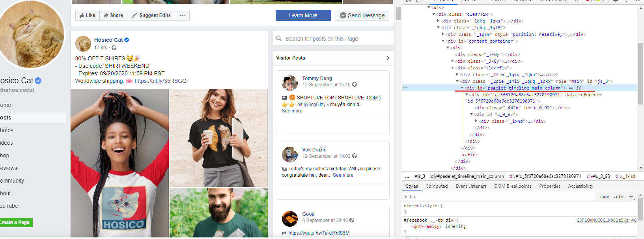Click Tommy Dung's avatar picture
The width and height of the screenshot is (644, 239).
(290, 83)
